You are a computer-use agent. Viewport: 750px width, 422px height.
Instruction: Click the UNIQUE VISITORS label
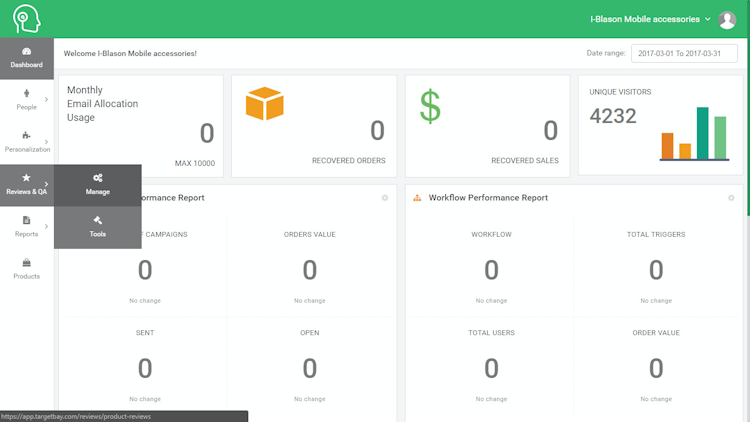coord(620,92)
